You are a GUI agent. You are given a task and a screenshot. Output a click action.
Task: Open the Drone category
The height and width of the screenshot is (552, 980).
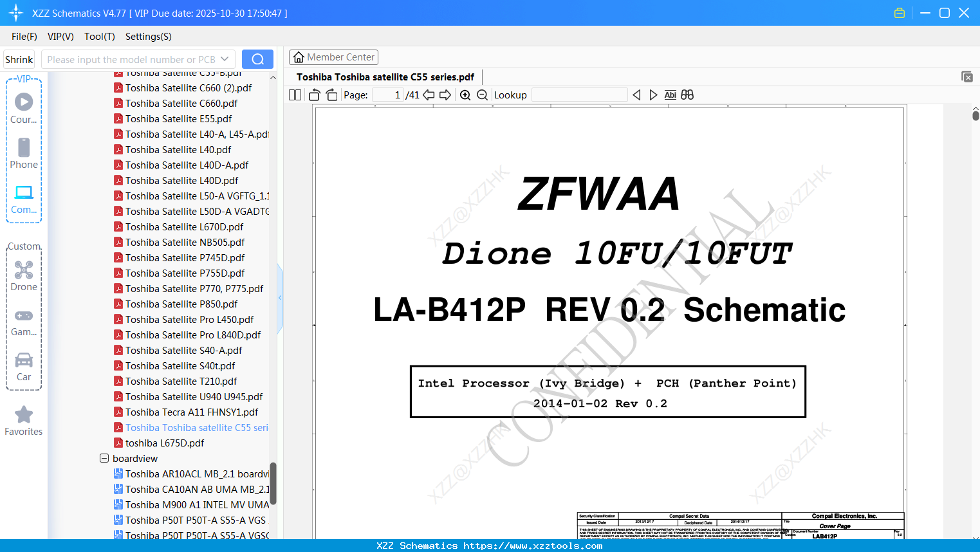coord(24,276)
